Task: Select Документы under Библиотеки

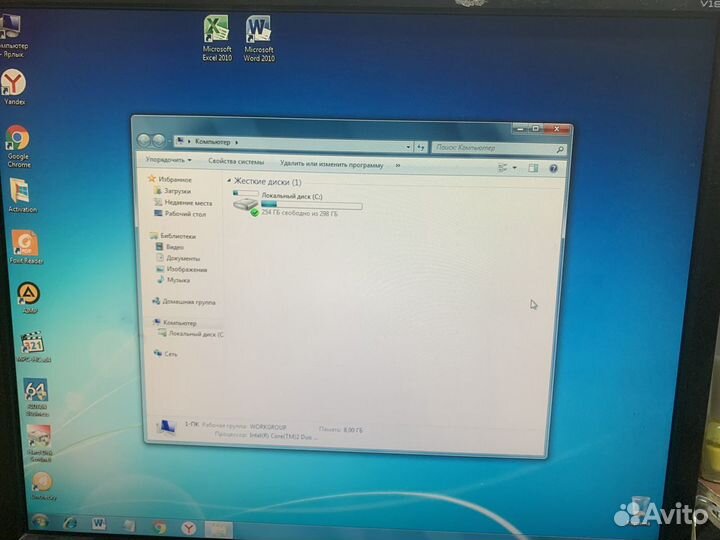Action: pos(183,258)
